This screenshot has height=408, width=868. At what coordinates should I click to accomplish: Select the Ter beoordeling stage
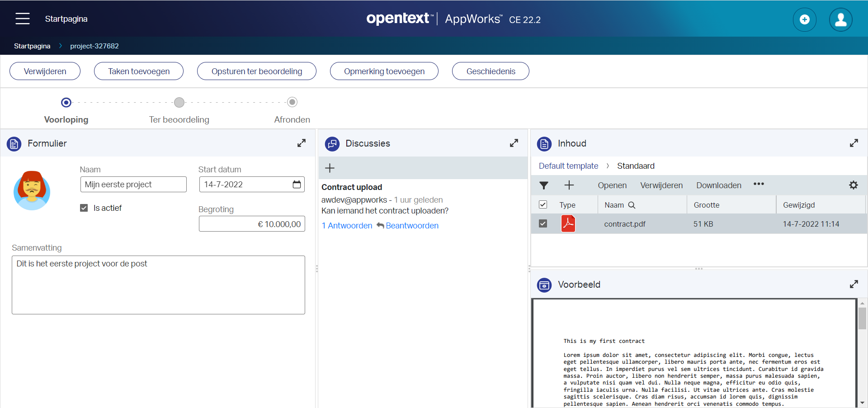(179, 103)
